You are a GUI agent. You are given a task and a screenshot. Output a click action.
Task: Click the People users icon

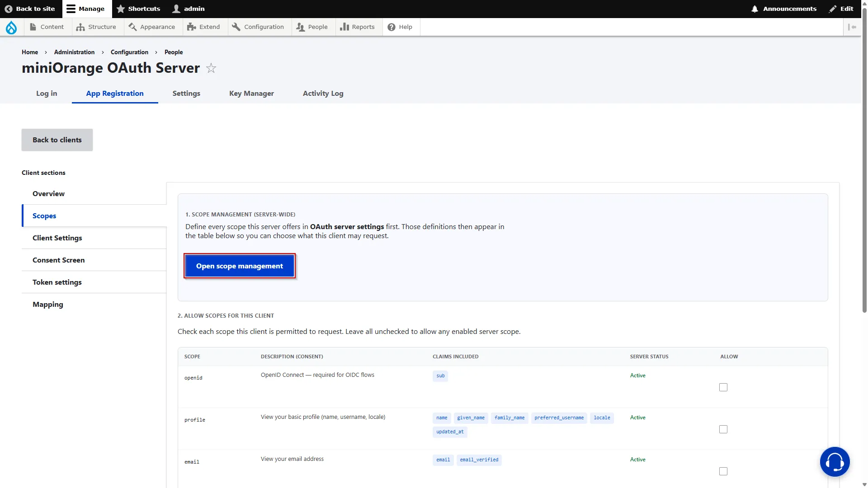pyautogui.click(x=300, y=27)
